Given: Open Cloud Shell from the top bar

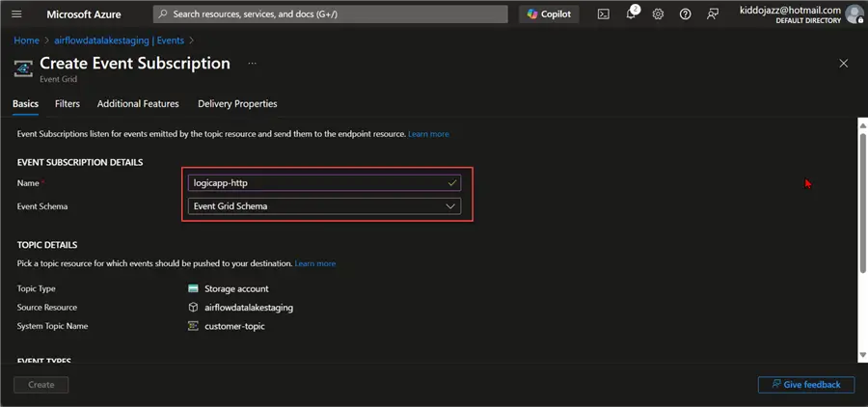Looking at the screenshot, I should pyautogui.click(x=604, y=14).
